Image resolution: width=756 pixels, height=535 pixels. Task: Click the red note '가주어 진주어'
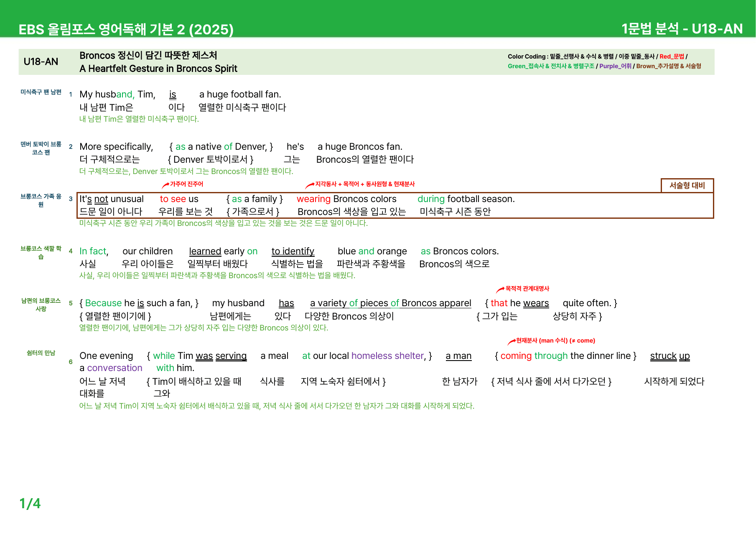pyautogui.click(x=186, y=184)
